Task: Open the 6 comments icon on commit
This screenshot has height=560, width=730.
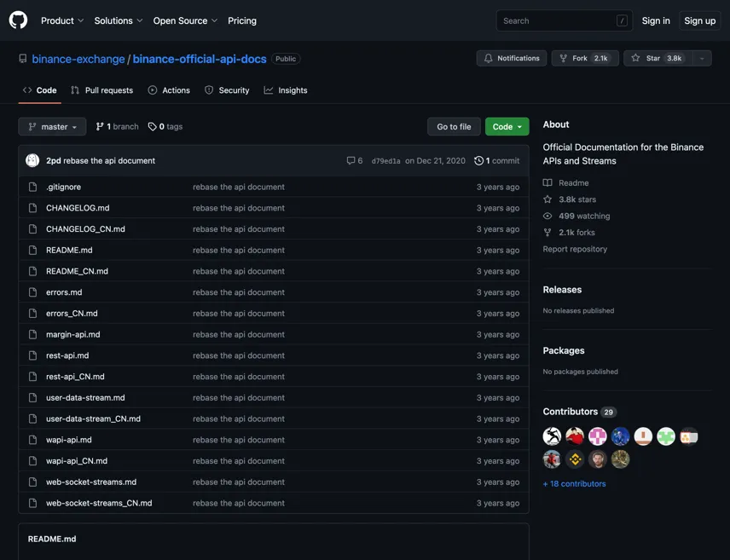Action: (x=354, y=160)
